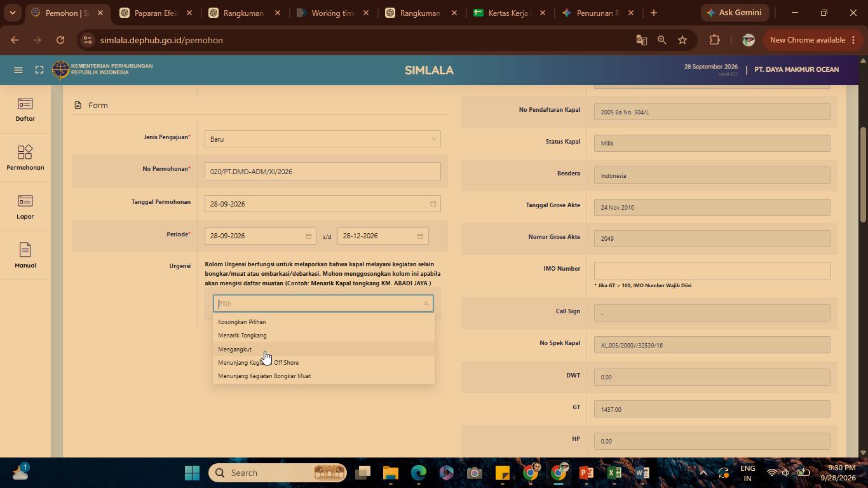868x488 pixels.
Task: Open the Chrome extensions puzzle icon
Action: tap(714, 40)
